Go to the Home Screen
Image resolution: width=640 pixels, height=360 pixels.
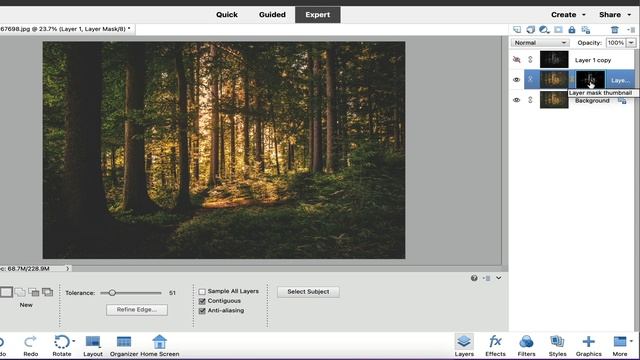[160, 346]
